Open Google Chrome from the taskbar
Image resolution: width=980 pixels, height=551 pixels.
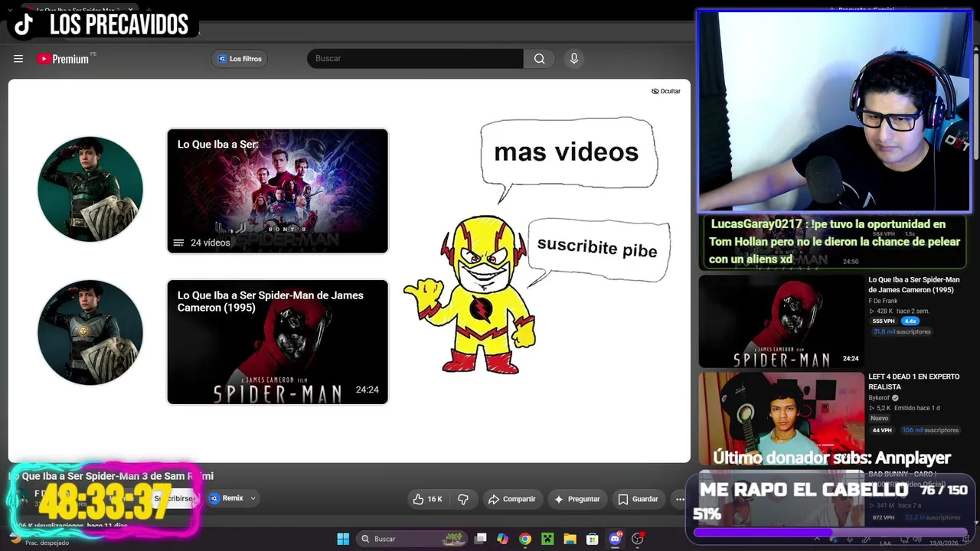[525, 539]
